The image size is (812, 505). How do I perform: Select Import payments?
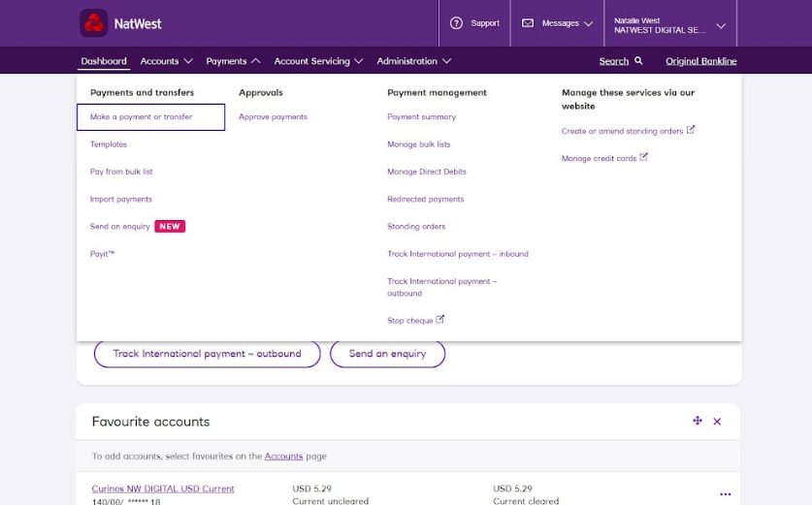[x=121, y=200]
